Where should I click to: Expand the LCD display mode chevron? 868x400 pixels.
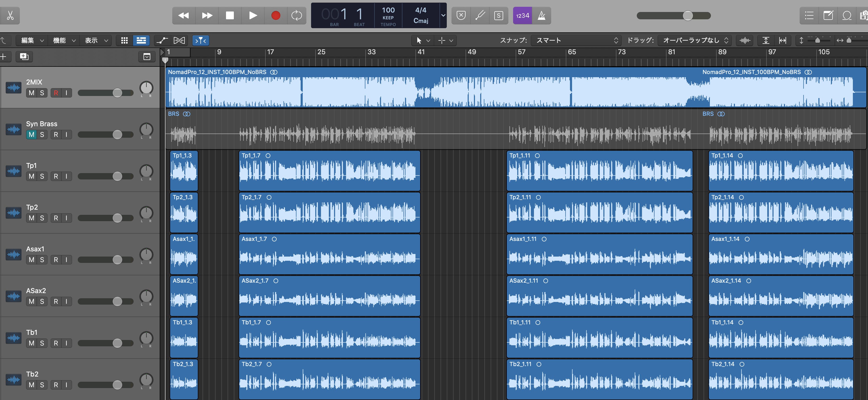[x=443, y=15]
